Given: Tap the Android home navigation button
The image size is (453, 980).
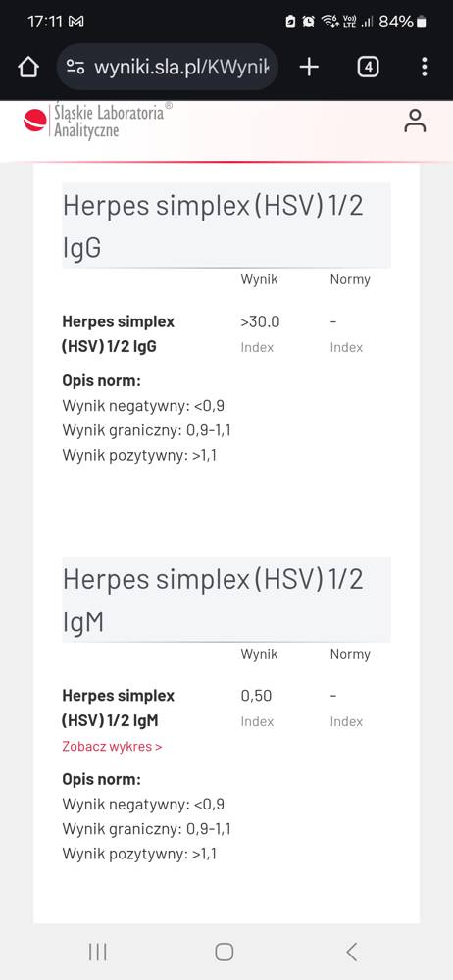Looking at the screenshot, I should (x=224, y=952).
